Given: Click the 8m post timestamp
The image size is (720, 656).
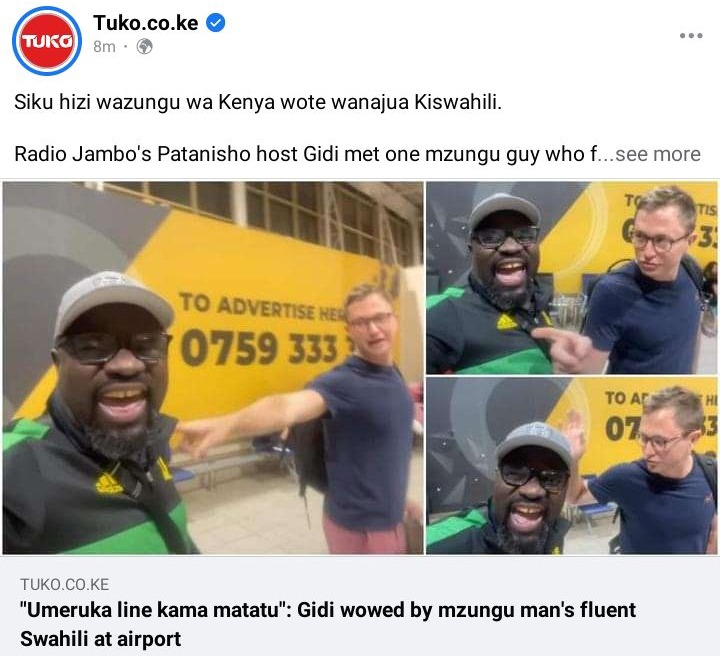Looking at the screenshot, I should pos(104,46).
